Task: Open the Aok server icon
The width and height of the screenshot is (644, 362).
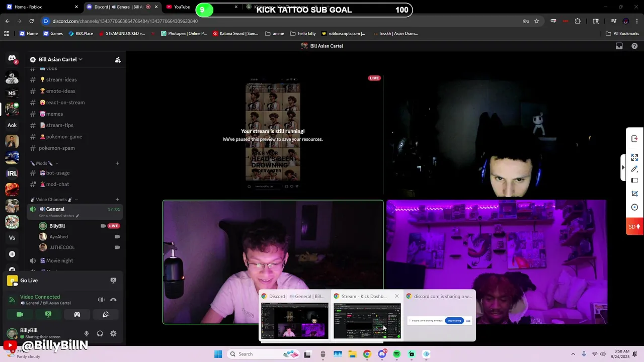Action: tap(12, 125)
